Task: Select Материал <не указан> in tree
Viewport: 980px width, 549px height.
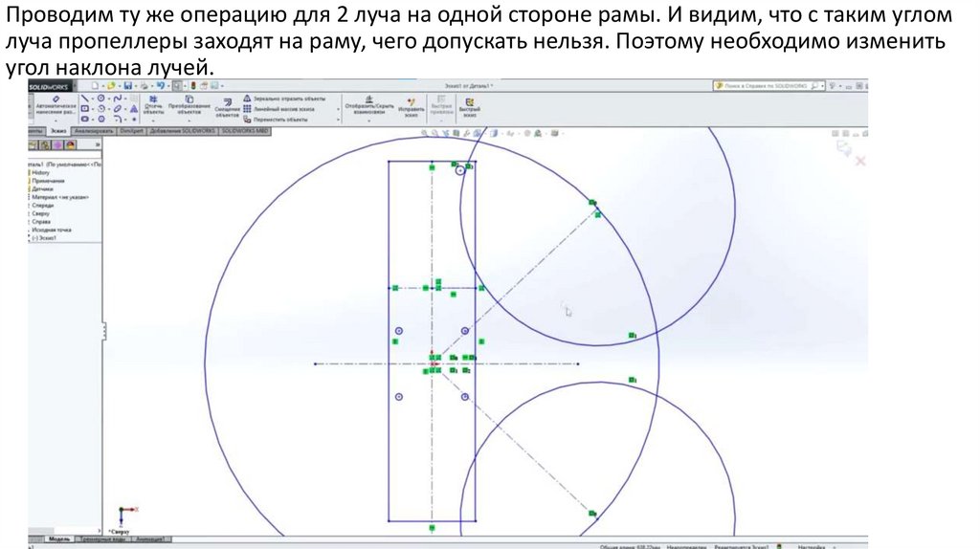Action: (x=59, y=197)
